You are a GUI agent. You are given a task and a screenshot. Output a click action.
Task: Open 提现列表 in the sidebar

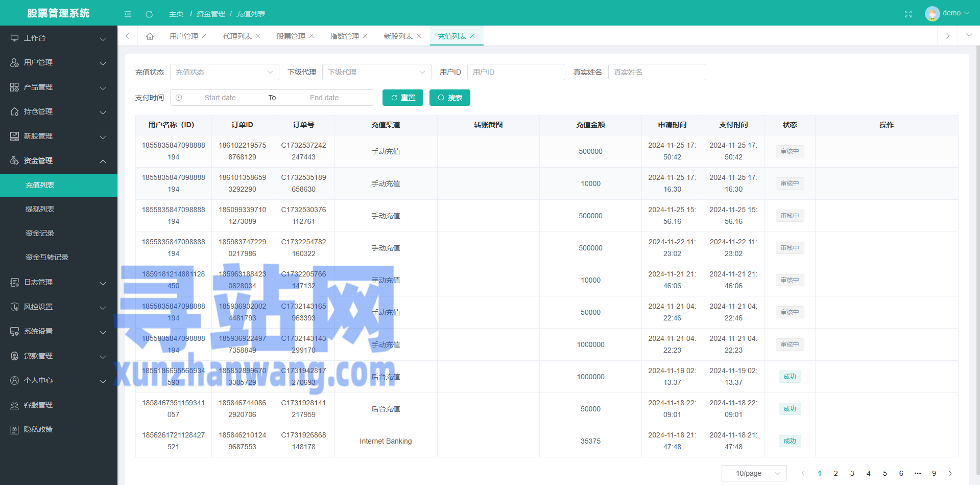[x=40, y=209]
